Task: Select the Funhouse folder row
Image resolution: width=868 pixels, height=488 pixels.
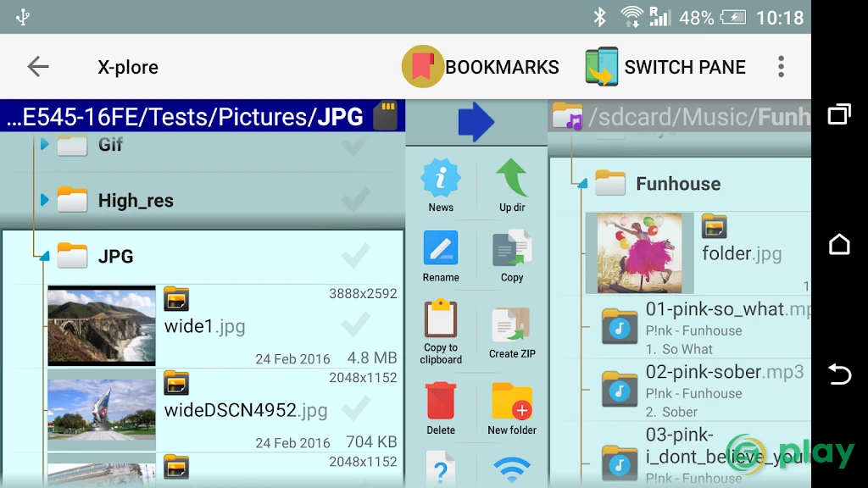Action: (681, 183)
